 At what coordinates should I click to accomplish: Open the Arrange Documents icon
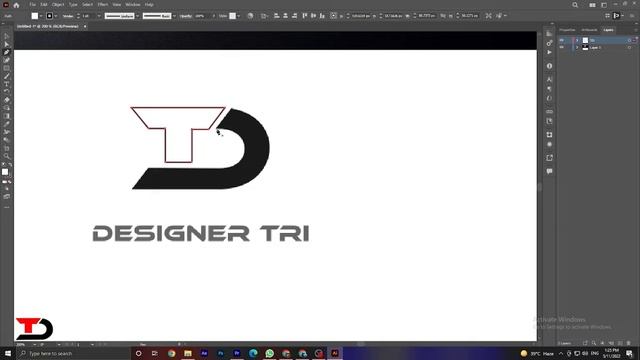tap(592, 5)
